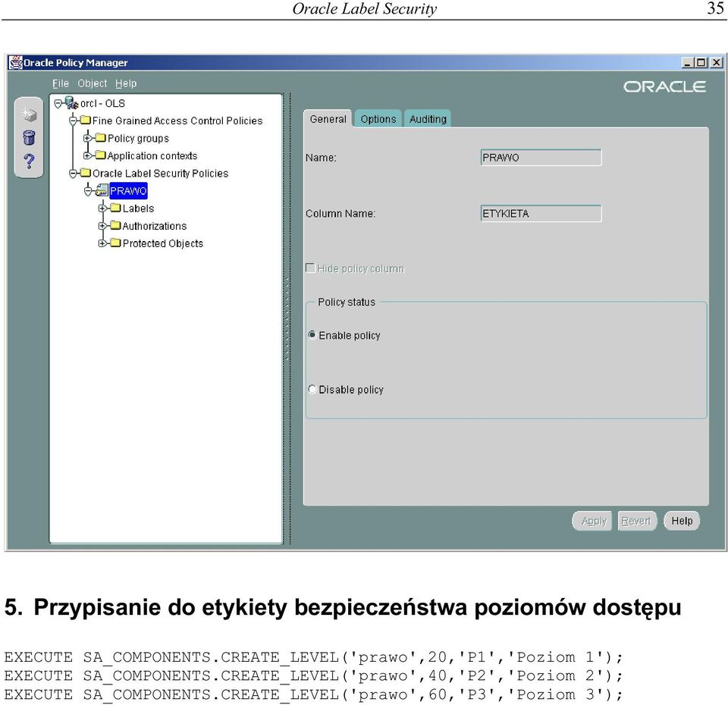Image resolution: width=728 pixels, height=705 pixels.
Task: Select Oracle Label Security Policies tree text
Action: (x=161, y=173)
